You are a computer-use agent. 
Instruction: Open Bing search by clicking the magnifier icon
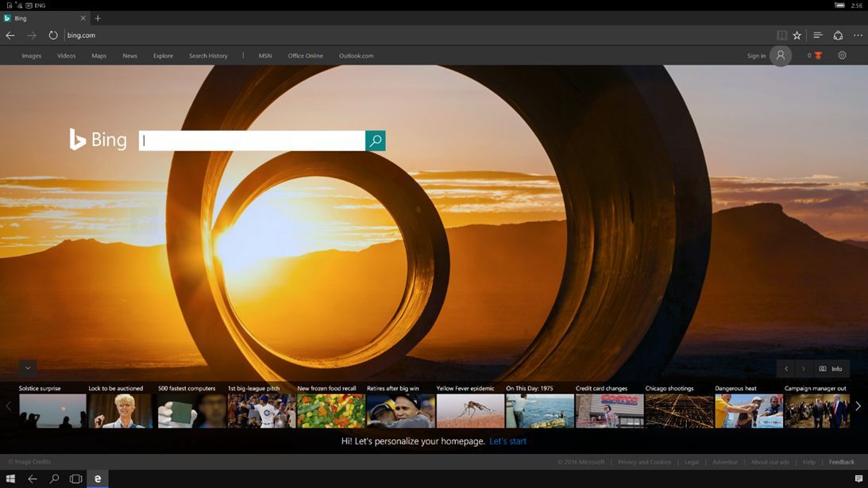click(375, 140)
